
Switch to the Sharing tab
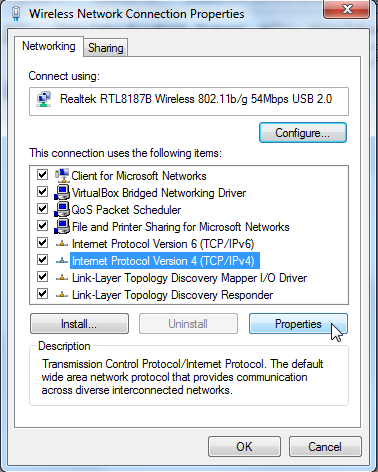pos(106,48)
